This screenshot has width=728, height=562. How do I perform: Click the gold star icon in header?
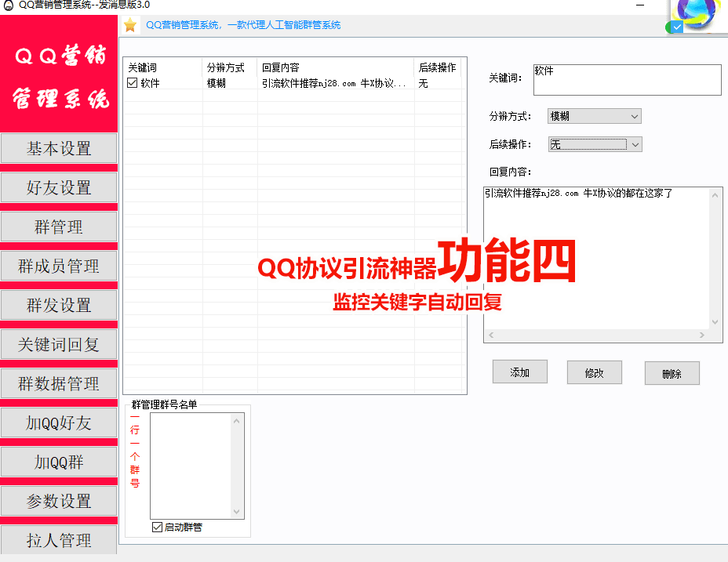(x=130, y=25)
